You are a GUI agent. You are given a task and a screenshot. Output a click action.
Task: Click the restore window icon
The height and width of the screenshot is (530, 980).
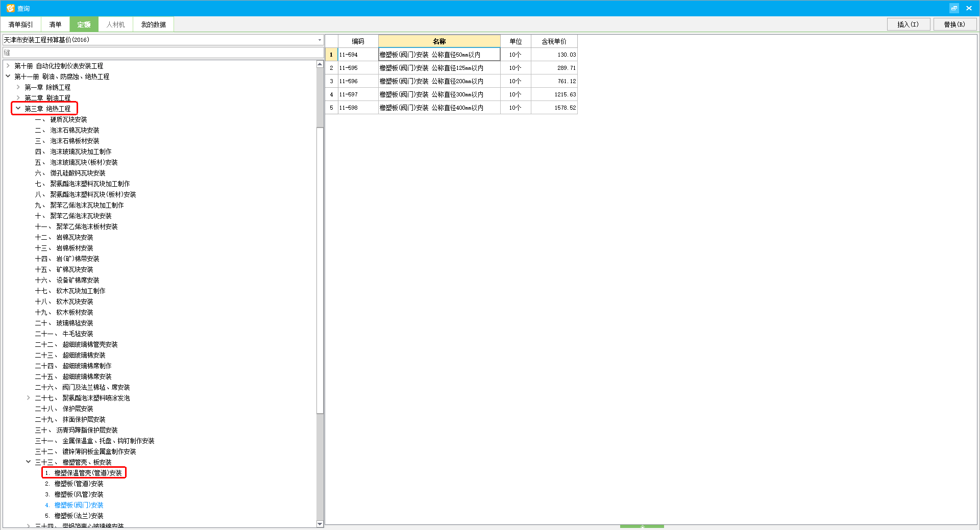point(954,8)
